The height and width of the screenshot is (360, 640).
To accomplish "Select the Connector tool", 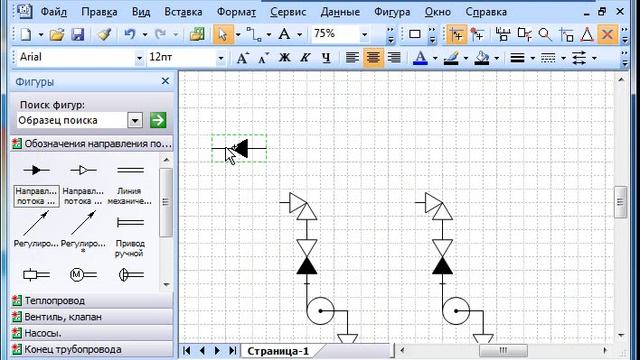I will point(254,34).
